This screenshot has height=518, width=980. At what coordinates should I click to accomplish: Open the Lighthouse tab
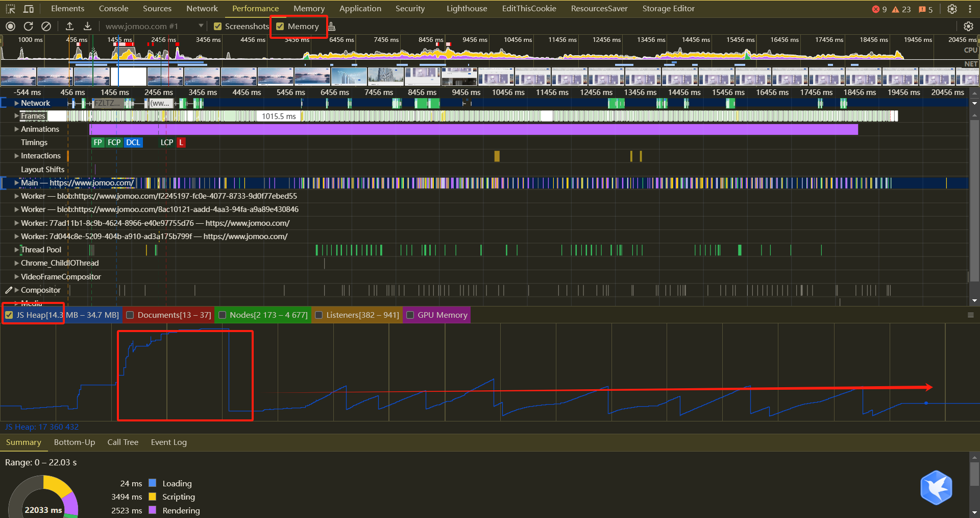tap(467, 9)
